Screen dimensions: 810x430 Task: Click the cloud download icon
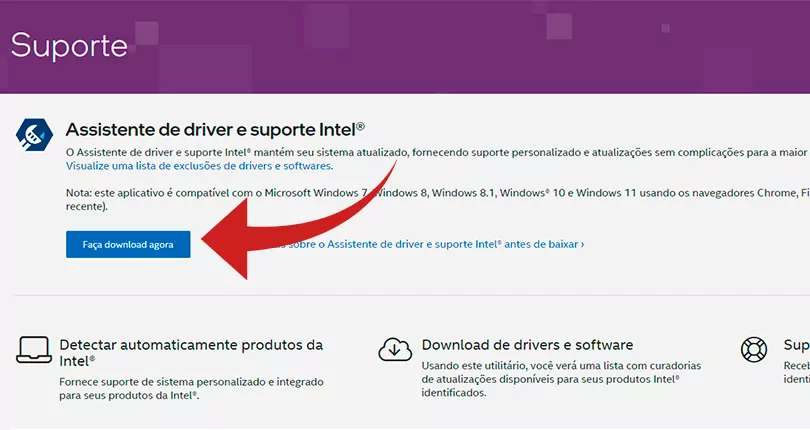point(395,349)
